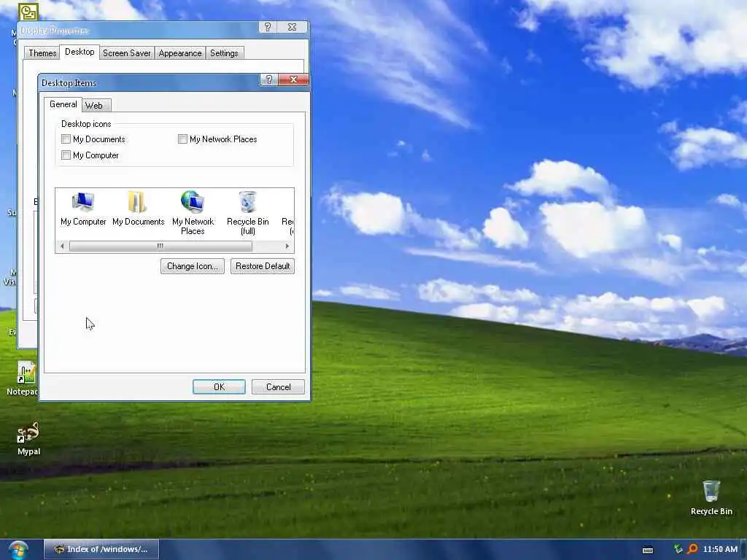This screenshot has width=747, height=560.
Task: Click the horizontal scrollbar thumb in icon list
Action: [160, 246]
